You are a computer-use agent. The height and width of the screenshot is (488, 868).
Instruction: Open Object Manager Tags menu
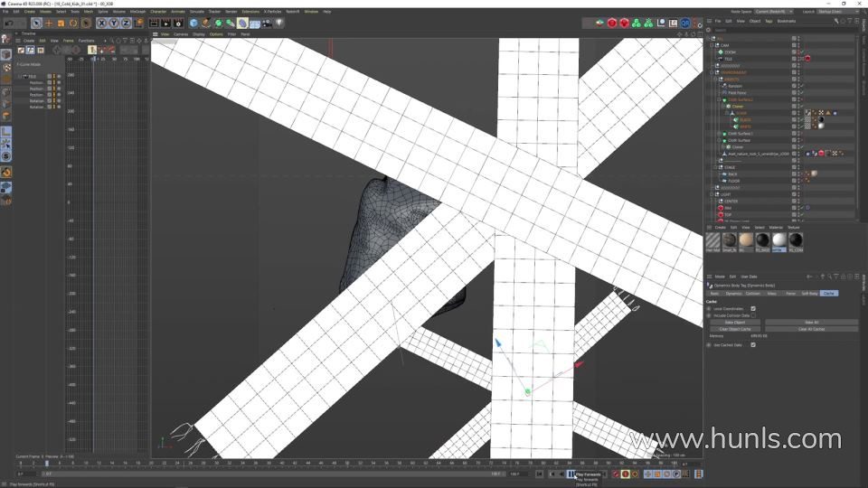click(x=769, y=21)
